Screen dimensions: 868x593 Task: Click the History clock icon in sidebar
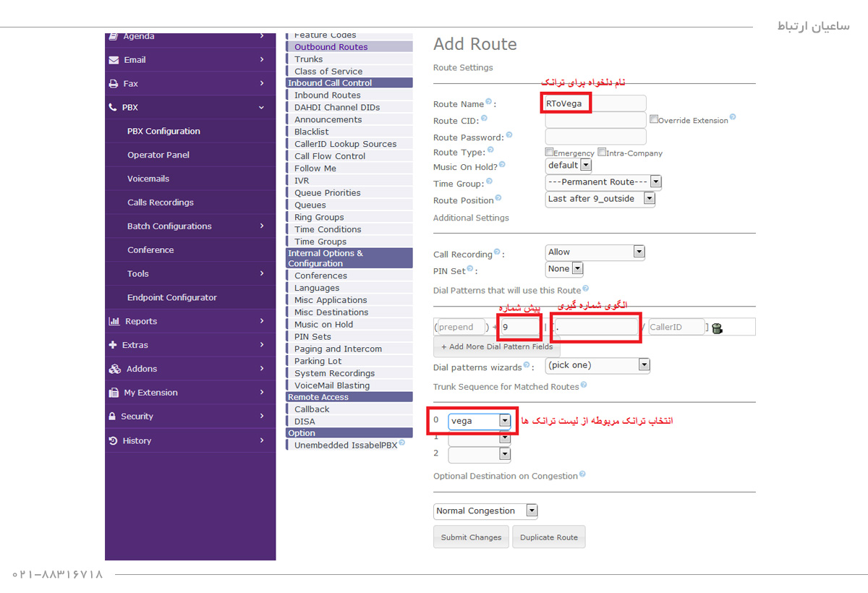114,440
